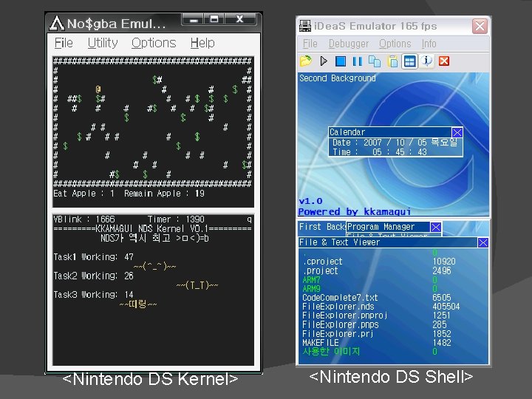Minimize the No$gba Emulator window

[x=194, y=19]
